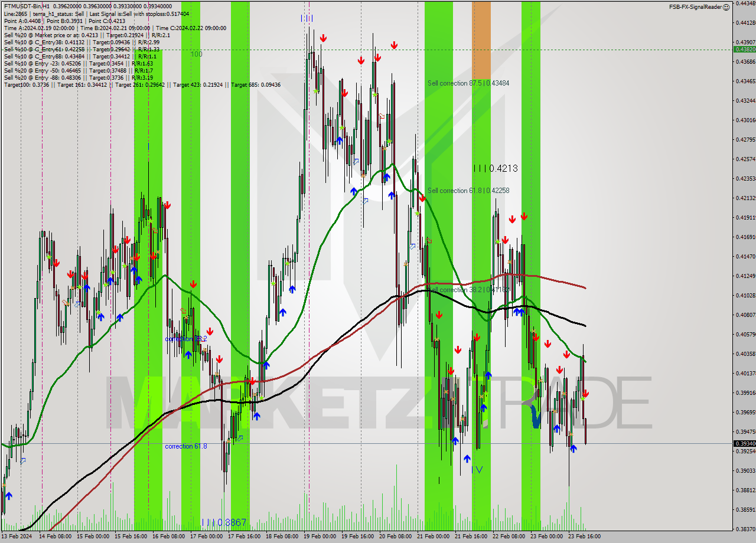Screen dimensions: 756x543
Task: Click the 23 Feb 00:00 time axis label
Action: tap(546, 537)
